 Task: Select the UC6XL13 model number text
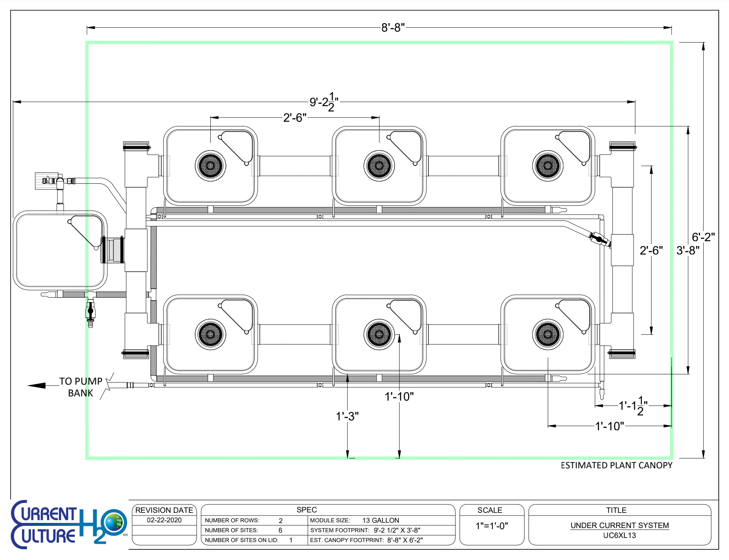[619, 535]
